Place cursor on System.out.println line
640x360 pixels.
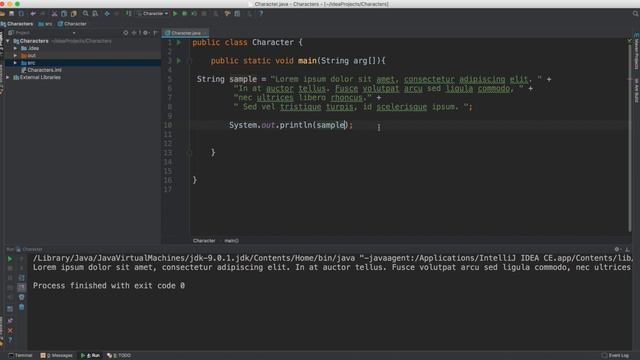(291, 125)
